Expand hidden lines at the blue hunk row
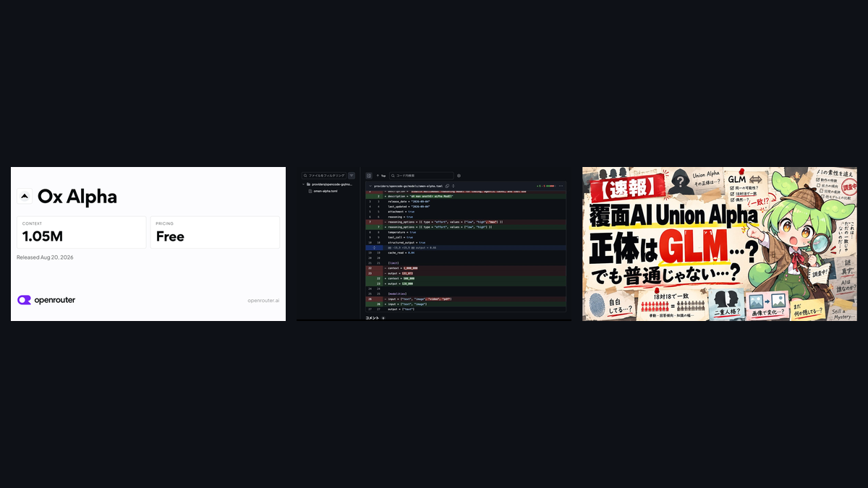868x488 pixels. (374, 247)
